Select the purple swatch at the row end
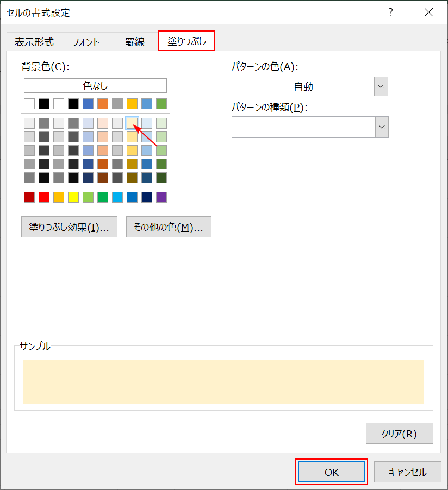The width and height of the screenshot is (448, 490). click(161, 197)
